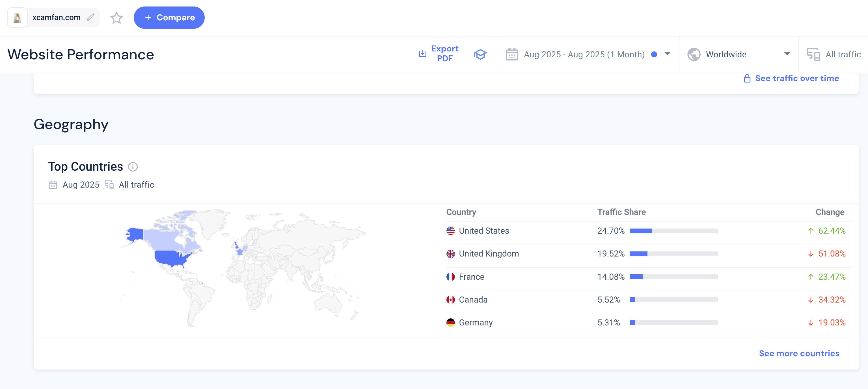
Task: Click the calendar icon in date selector
Action: [511, 54]
